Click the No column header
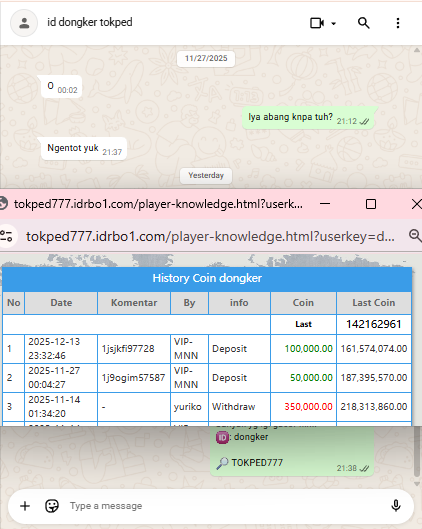Screen dimensions: 422x529 tap(13, 303)
